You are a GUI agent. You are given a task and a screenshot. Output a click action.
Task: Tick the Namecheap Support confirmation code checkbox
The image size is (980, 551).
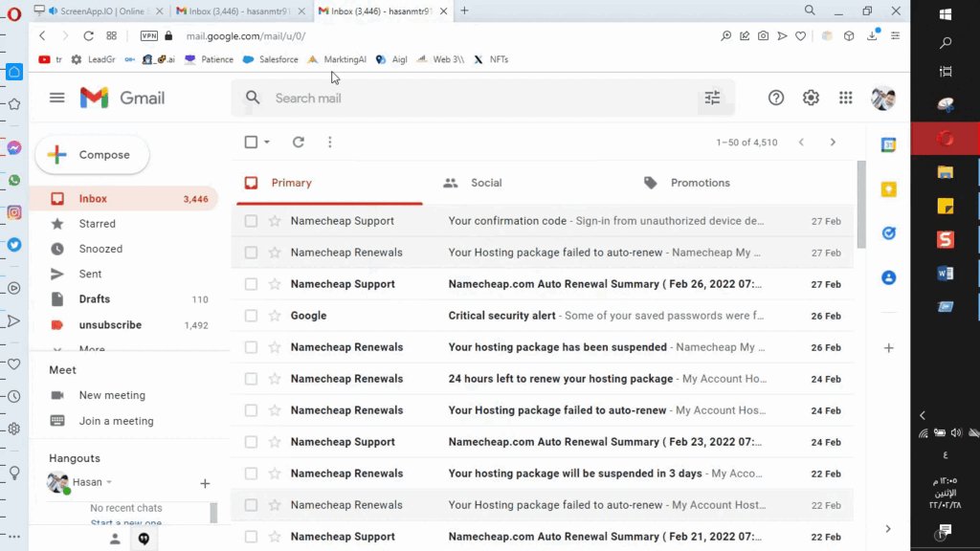(251, 221)
